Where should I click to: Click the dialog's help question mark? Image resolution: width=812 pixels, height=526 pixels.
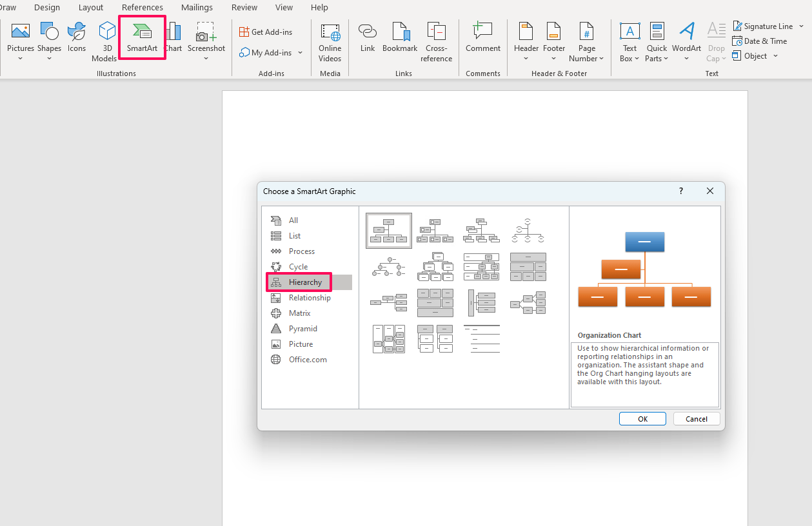click(681, 191)
